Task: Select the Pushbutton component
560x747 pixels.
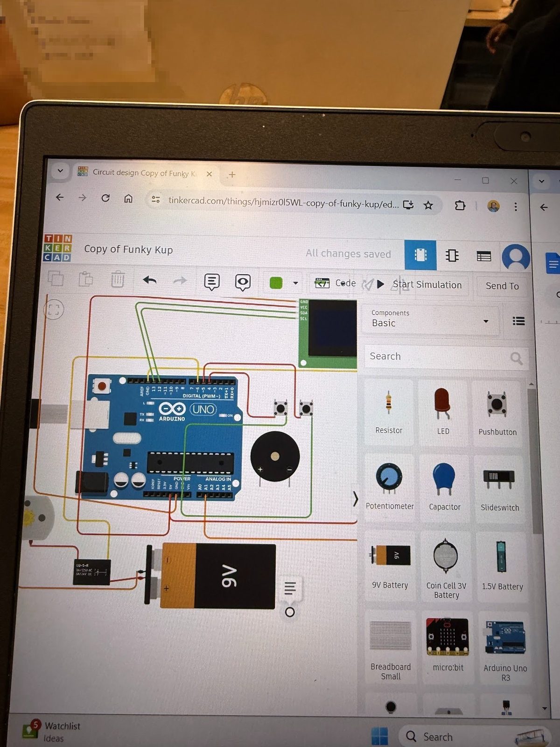Action: tap(497, 414)
